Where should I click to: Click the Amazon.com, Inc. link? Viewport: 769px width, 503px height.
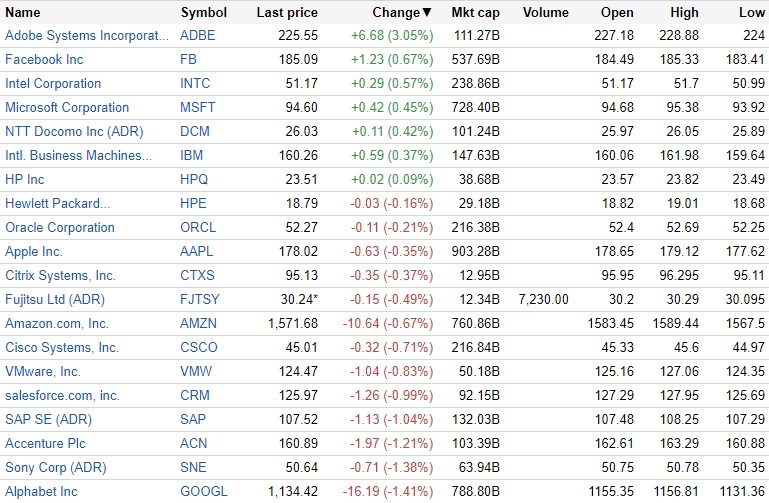tap(57, 324)
